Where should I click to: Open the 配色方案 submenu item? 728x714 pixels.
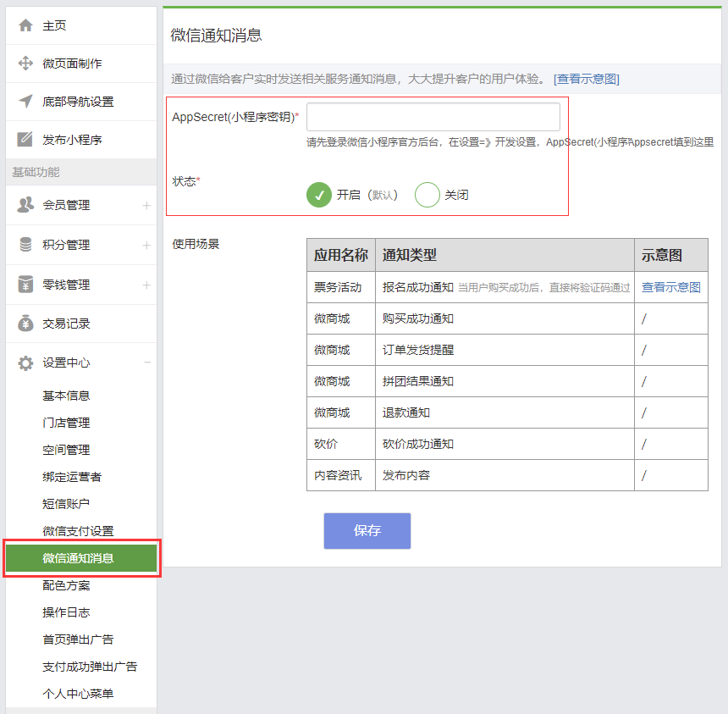point(66,585)
